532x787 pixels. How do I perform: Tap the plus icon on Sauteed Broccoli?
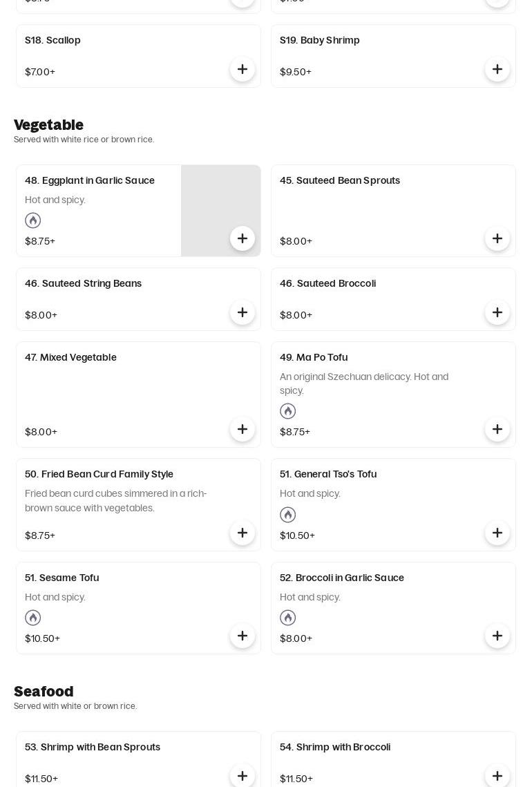coord(497,312)
